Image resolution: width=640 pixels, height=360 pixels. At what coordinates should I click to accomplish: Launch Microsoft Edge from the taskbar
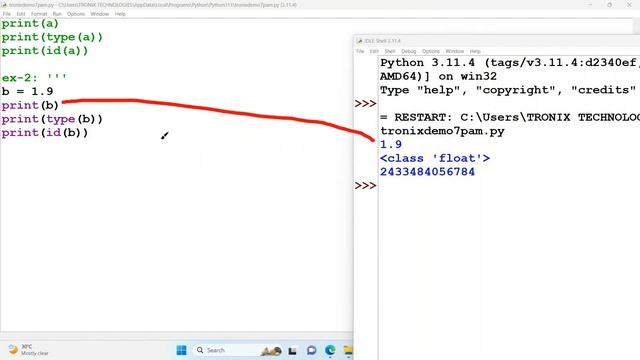pyautogui.click(x=330, y=350)
